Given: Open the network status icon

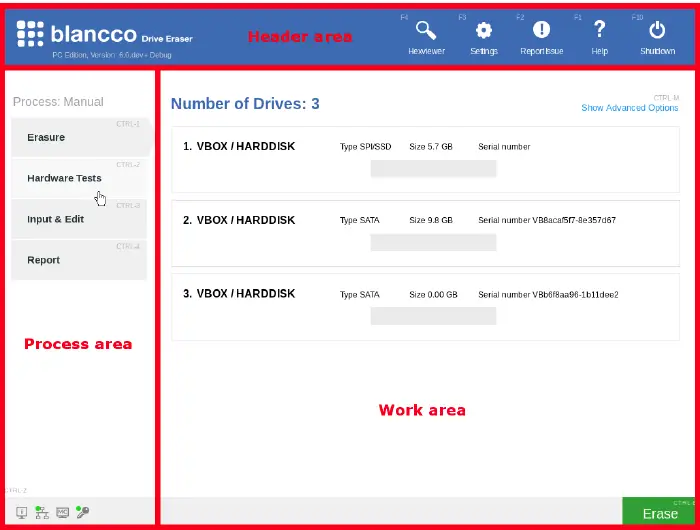Looking at the screenshot, I should click(42, 512).
